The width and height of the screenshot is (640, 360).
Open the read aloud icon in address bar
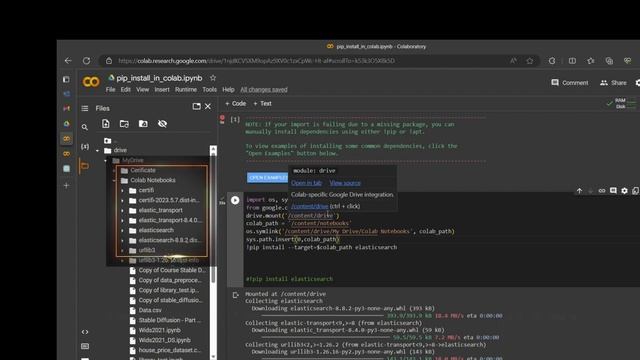pyautogui.click(x=513, y=61)
